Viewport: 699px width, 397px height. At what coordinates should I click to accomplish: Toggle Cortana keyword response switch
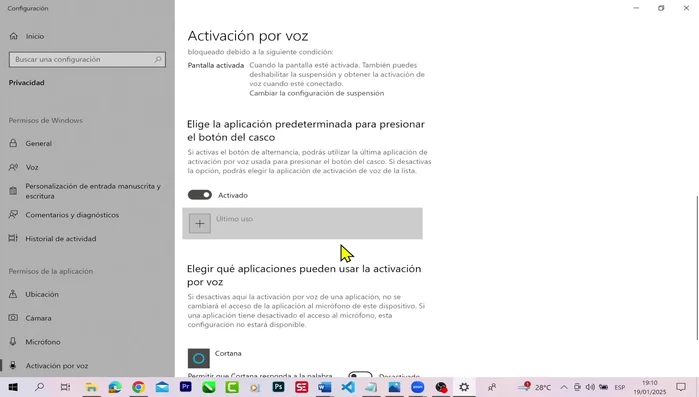pyautogui.click(x=360, y=375)
